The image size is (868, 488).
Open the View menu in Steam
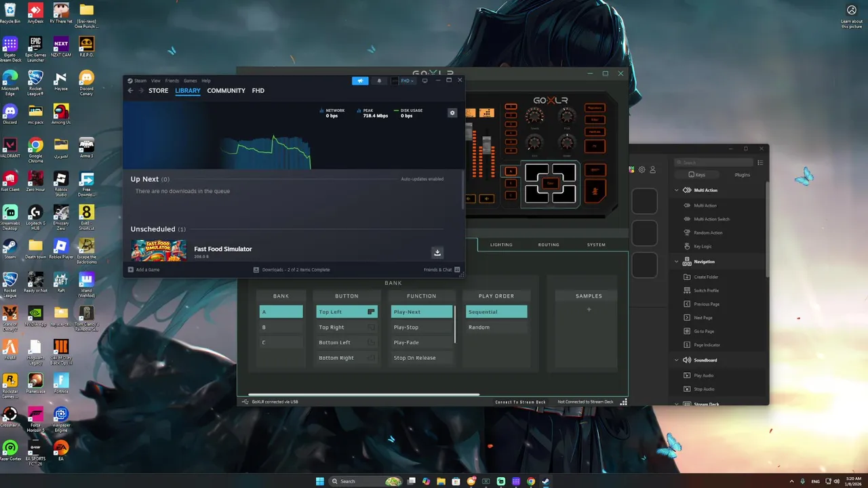(x=156, y=81)
